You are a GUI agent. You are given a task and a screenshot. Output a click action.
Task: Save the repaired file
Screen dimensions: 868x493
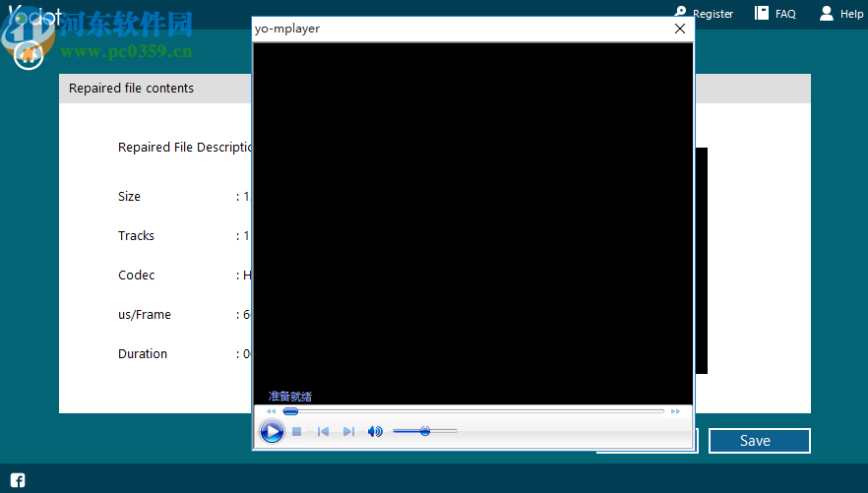click(x=760, y=441)
